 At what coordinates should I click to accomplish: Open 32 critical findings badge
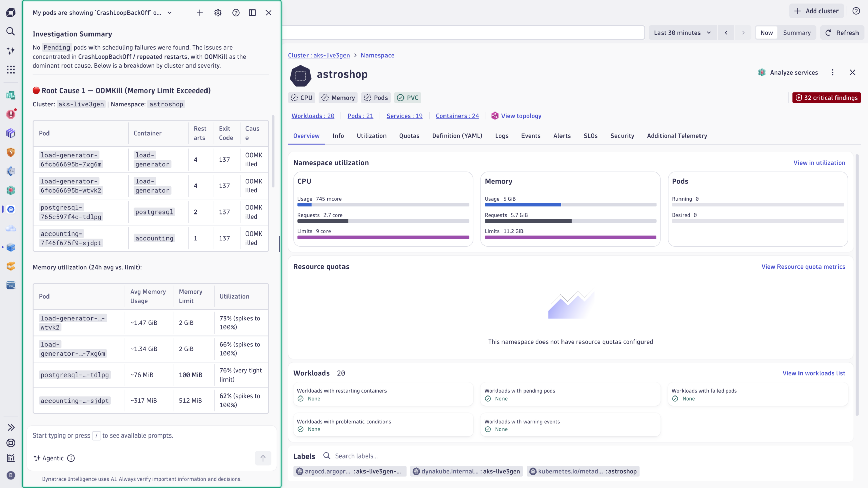(x=826, y=98)
